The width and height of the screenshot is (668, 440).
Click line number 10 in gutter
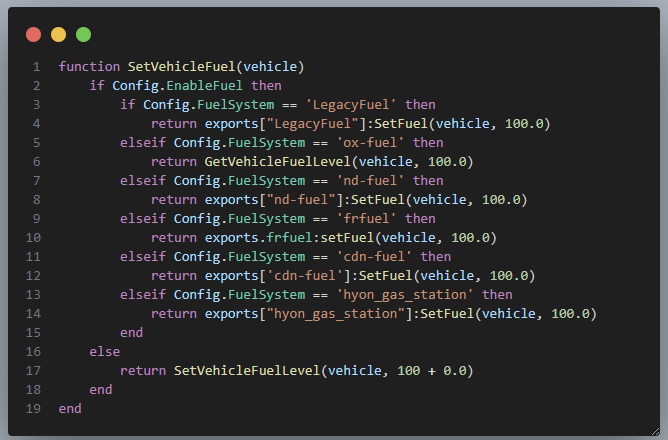coord(33,238)
